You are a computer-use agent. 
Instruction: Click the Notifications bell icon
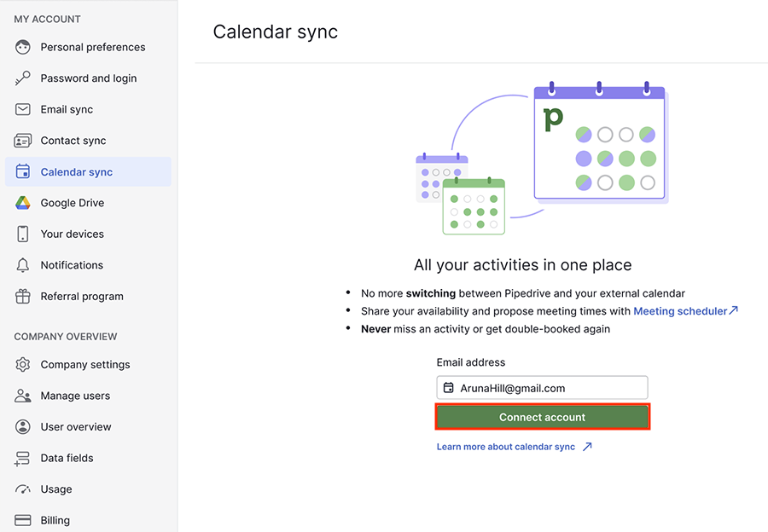pos(21,264)
